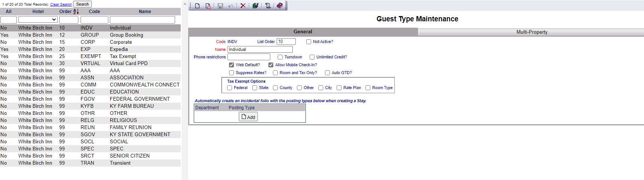644x180 pixels.
Task: Click the Name field containing Individual
Action: 260,49
